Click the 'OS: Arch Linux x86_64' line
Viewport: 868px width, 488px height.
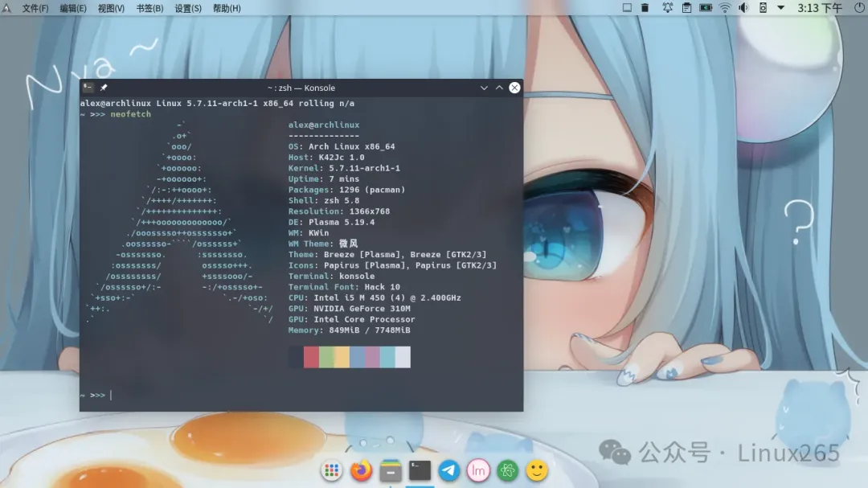342,147
